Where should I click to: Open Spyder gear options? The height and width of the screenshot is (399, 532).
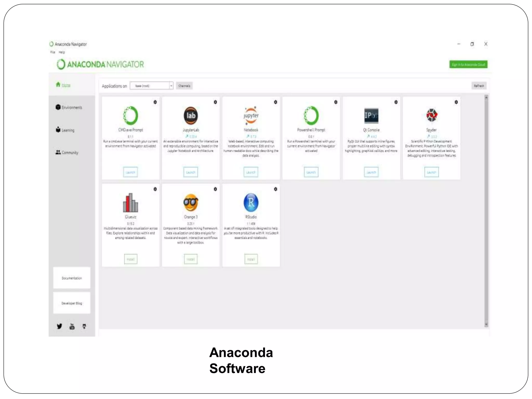coord(456,102)
